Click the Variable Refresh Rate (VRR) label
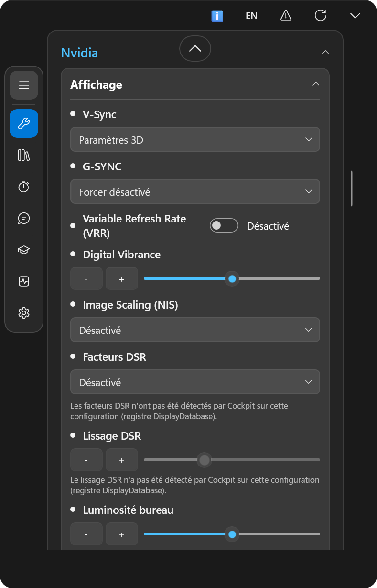 [134, 226]
